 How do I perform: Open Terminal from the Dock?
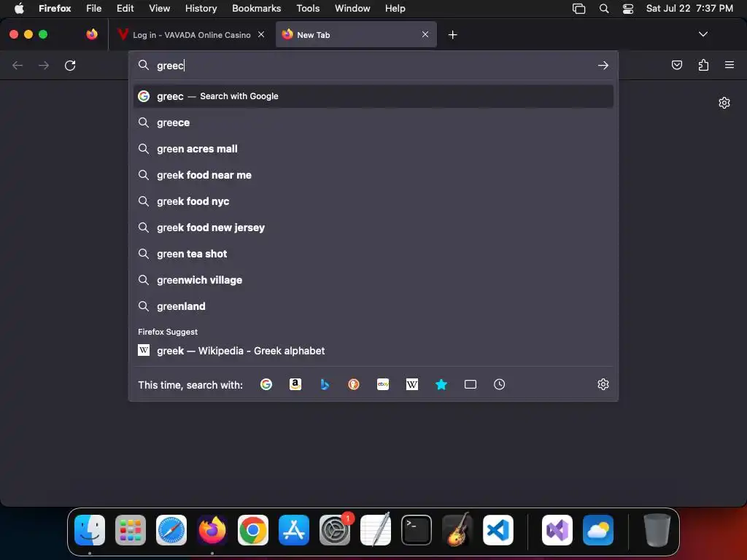pyautogui.click(x=417, y=529)
